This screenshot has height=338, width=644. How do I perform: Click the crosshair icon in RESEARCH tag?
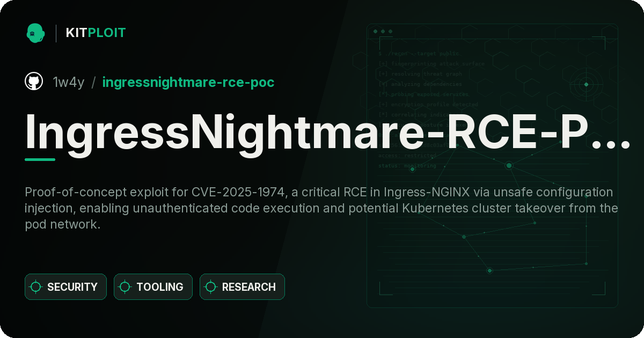211,287
